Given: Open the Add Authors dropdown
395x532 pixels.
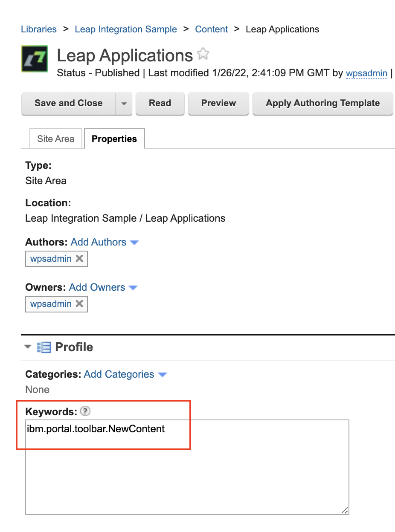Looking at the screenshot, I should (135, 242).
